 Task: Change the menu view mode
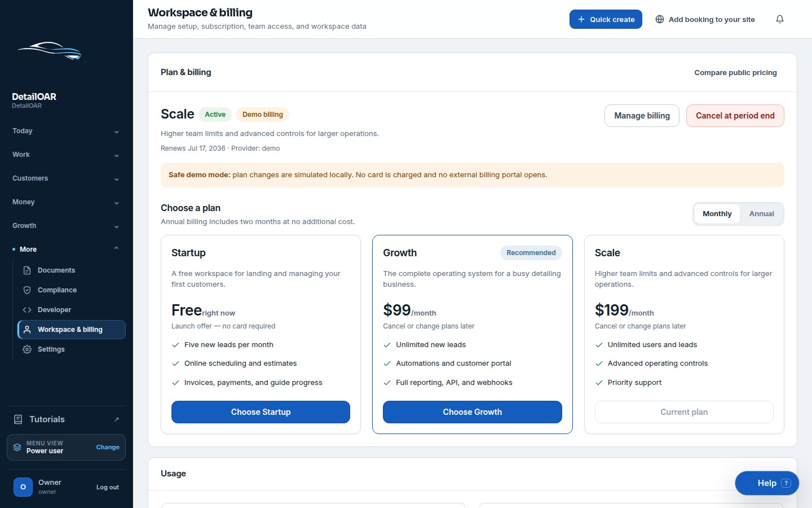pos(108,447)
